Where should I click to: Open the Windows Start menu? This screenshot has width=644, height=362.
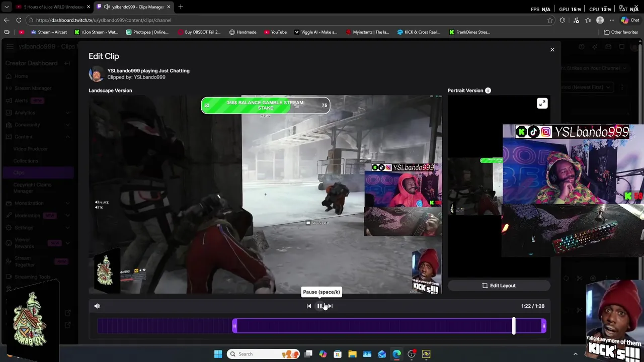pyautogui.click(x=218, y=354)
